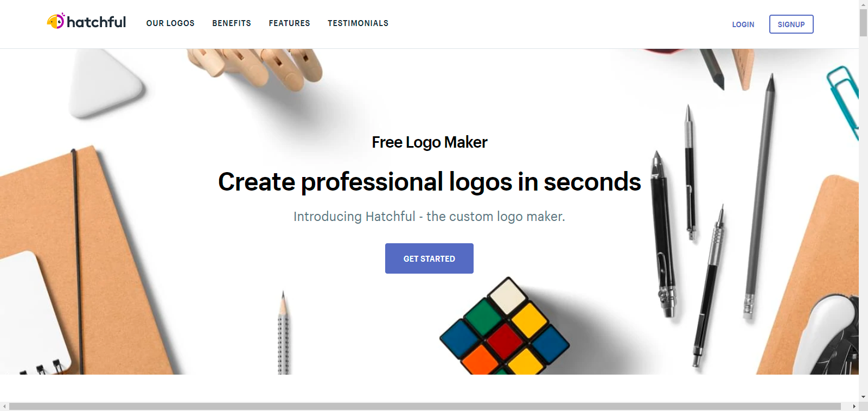This screenshot has height=411, width=868.
Task: Go to the Benefits section
Action: pos(232,23)
